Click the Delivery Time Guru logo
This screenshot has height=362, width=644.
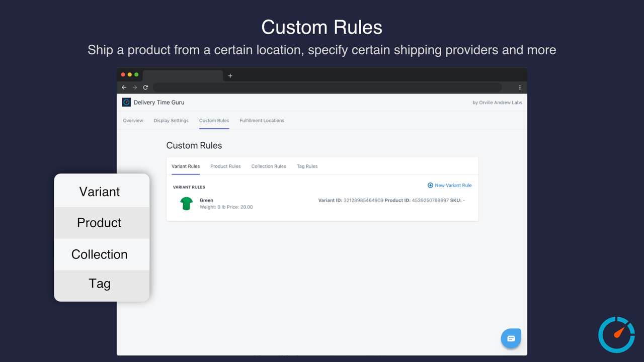[126, 102]
